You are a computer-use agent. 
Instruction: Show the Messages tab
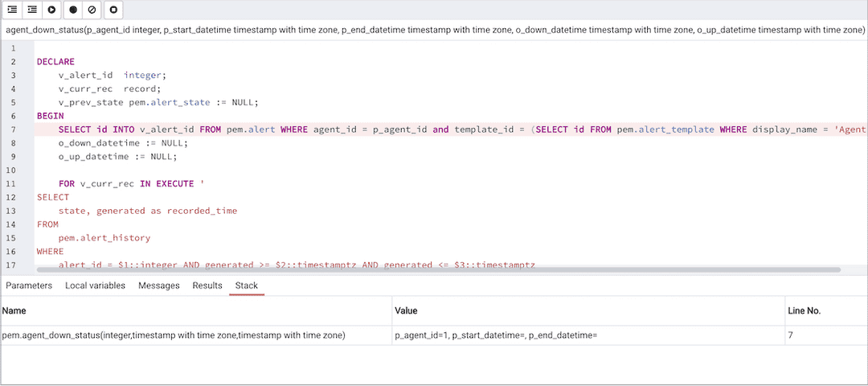158,285
